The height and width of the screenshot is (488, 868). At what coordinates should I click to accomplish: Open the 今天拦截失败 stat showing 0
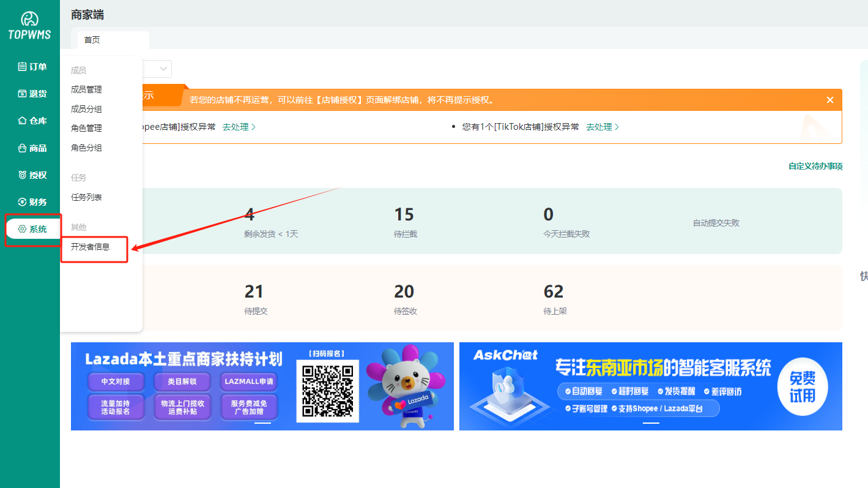566,222
